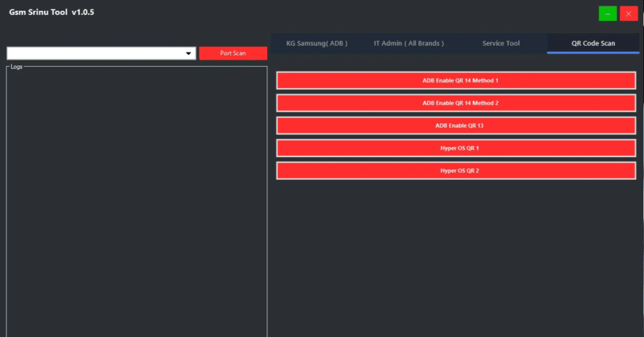Click inside the Logs output area
Screen dimensions: 644x337
[136, 203]
